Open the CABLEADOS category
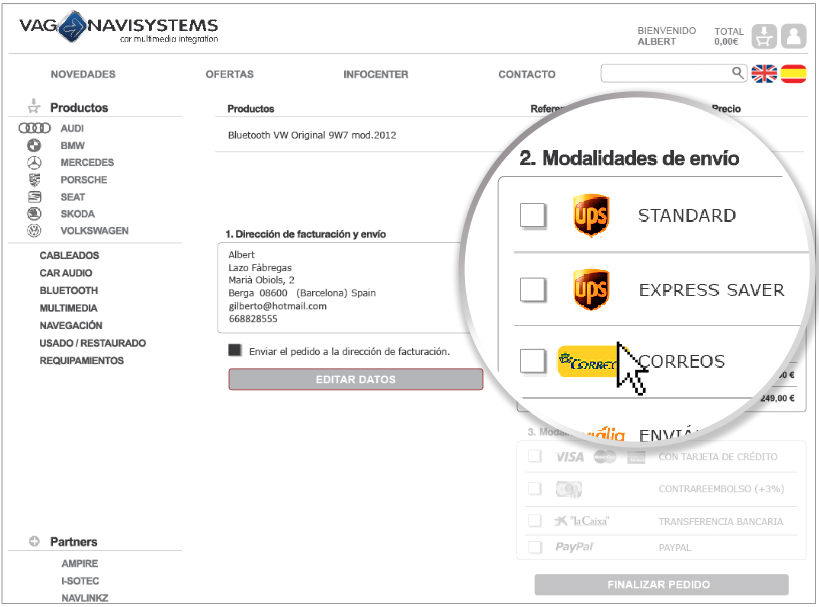Image resolution: width=819 pixels, height=607 pixels. pos(69,256)
